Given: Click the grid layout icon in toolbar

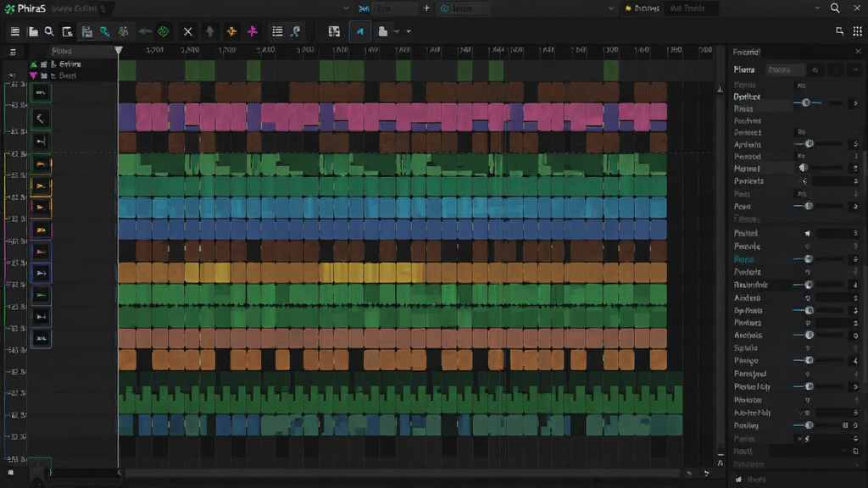Looking at the screenshot, I should point(334,31).
